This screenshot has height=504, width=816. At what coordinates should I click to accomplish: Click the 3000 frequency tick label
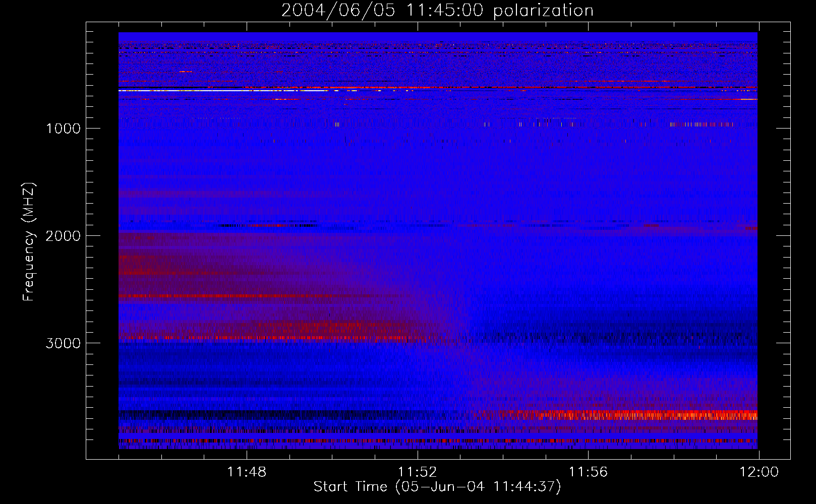[x=63, y=343]
